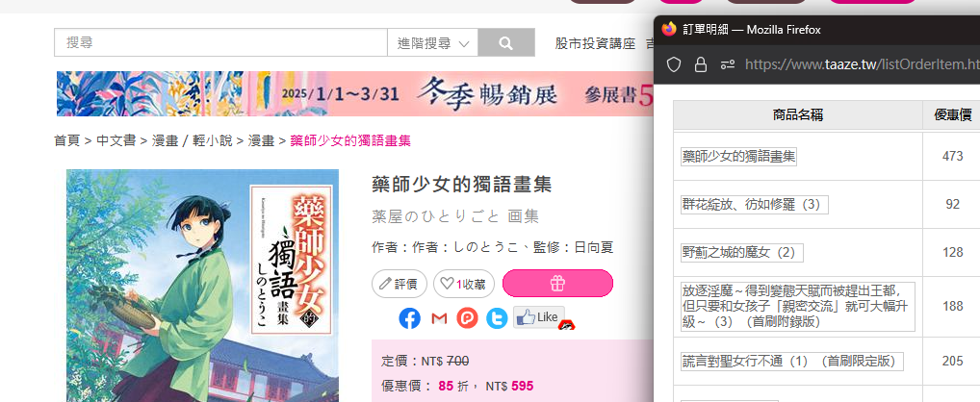This screenshot has width=980, height=402.
Task: Open the 野薊之城的魔女（2） order item
Action: [742, 253]
